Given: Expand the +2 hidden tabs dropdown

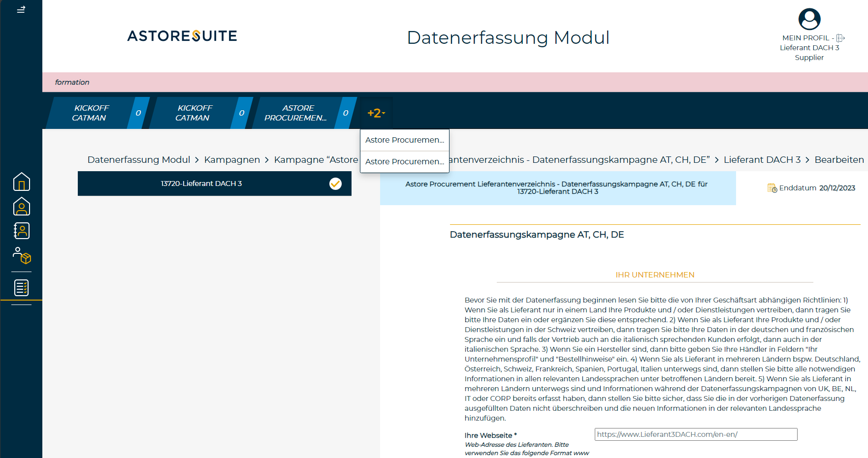Looking at the screenshot, I should pyautogui.click(x=376, y=113).
